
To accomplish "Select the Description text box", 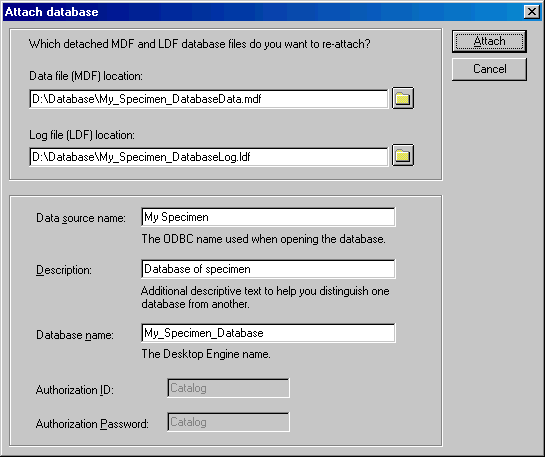I will (x=268, y=269).
